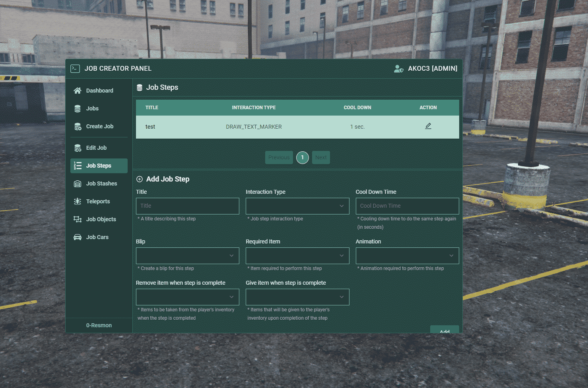This screenshot has height=388, width=588.
Task: Click the admin user shield icon
Action: click(399, 69)
